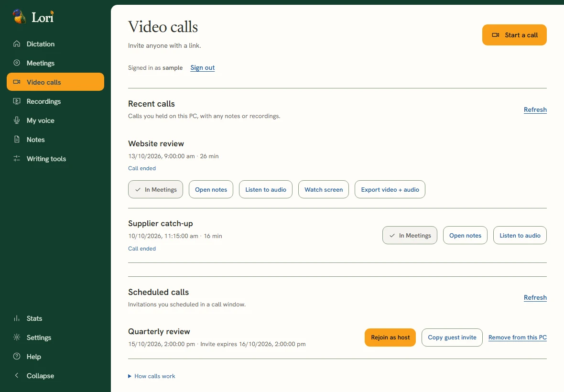Toggle In Meetings for Supplier catch-up
This screenshot has height=392, width=564.
point(410,235)
